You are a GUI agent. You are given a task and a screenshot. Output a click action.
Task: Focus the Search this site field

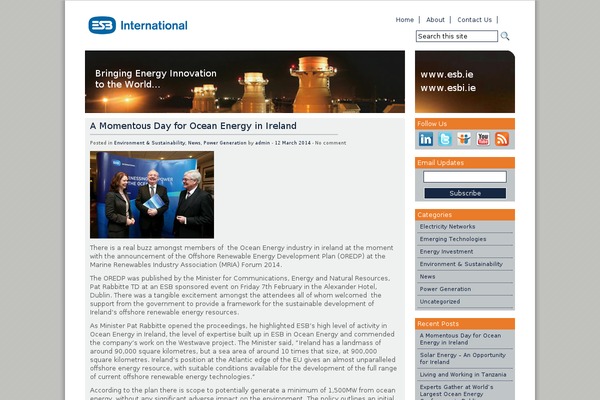tap(457, 36)
